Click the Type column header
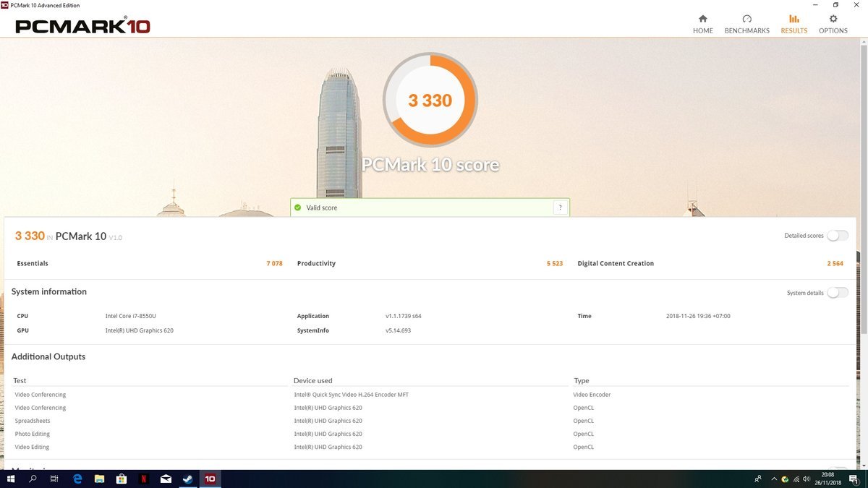This screenshot has height=488, width=868. 582,380
